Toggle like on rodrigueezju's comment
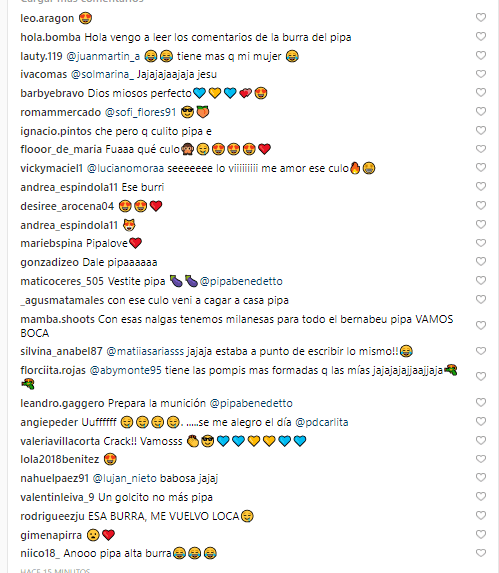This screenshot has height=573, width=499. coord(481,515)
